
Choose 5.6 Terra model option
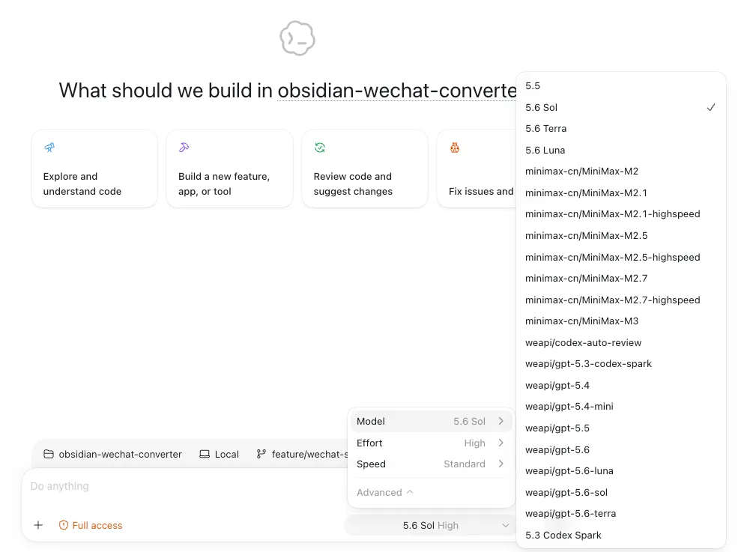[x=621, y=129]
